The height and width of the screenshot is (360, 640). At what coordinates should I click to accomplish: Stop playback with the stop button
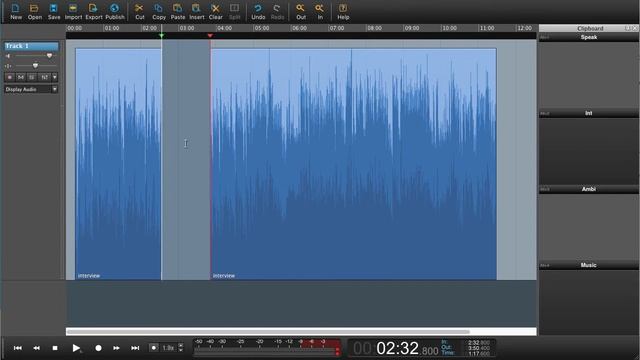tap(55, 348)
